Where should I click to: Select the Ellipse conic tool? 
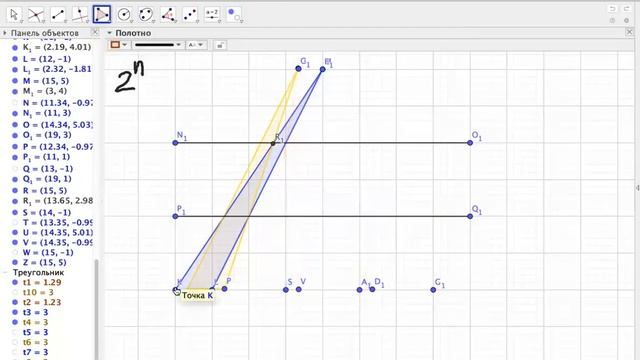tap(146, 15)
